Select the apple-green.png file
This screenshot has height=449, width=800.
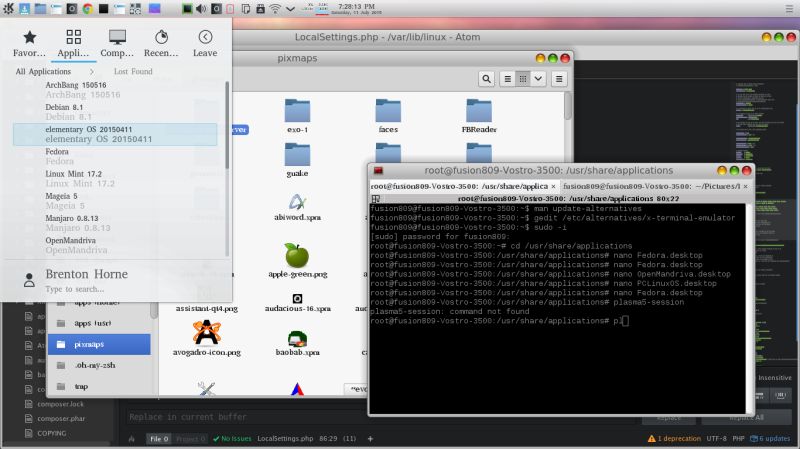click(297, 260)
